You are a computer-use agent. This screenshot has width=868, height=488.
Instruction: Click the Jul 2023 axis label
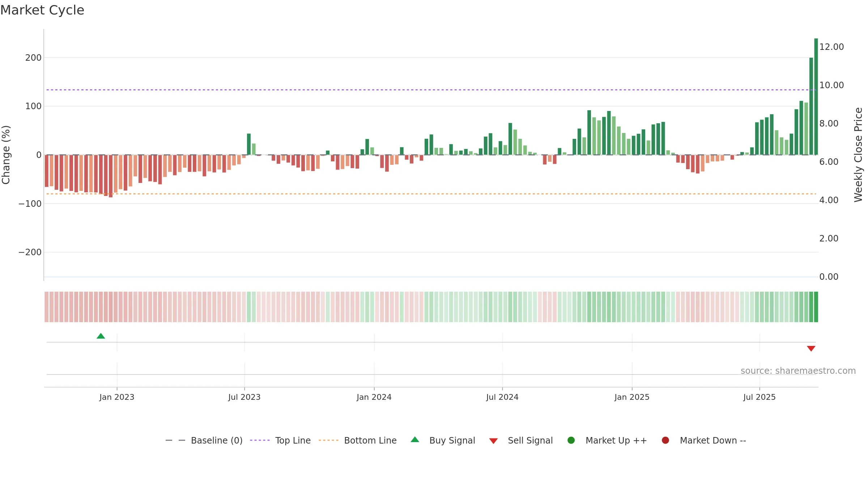pos(244,397)
